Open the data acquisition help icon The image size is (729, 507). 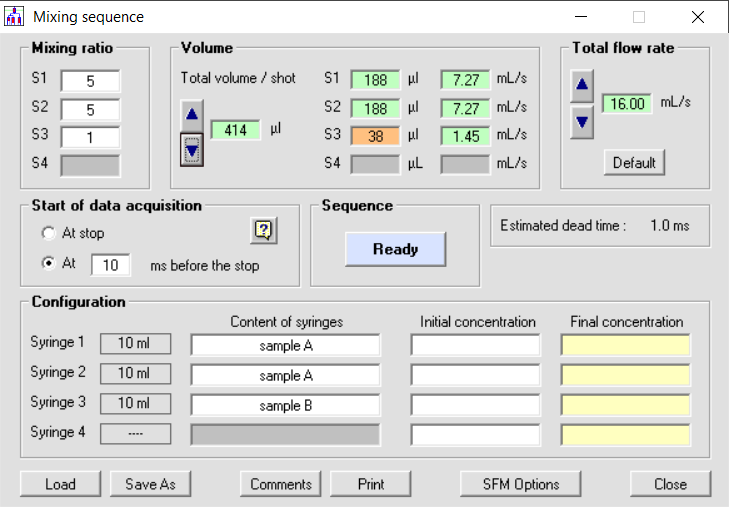[x=264, y=230]
